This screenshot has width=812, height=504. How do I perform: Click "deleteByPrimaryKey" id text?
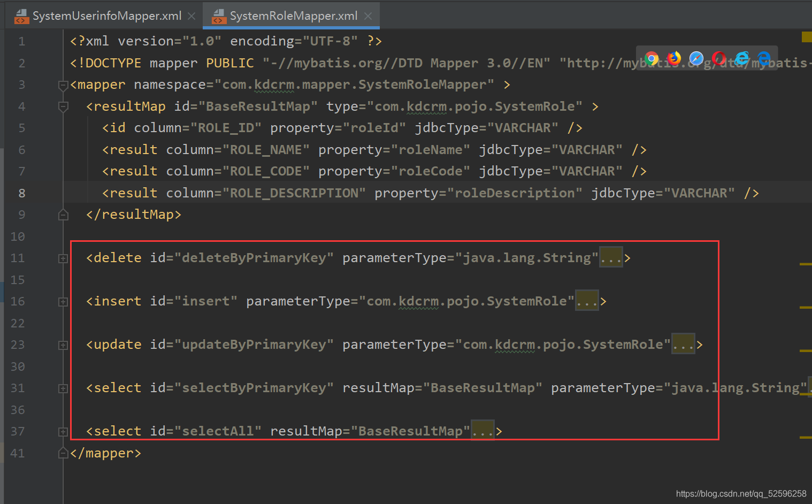click(254, 258)
